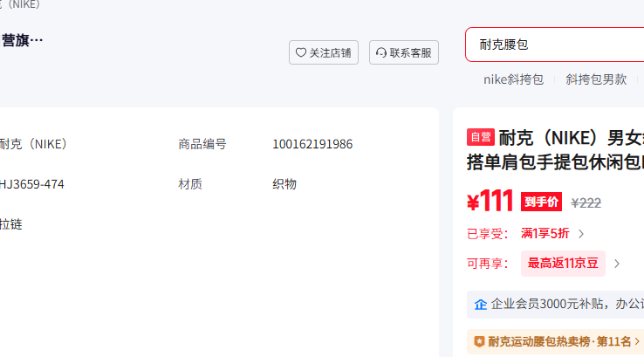The width and height of the screenshot is (644, 357).
Task: Open the 斜挎包男款 suggested search
Action: 596,79
